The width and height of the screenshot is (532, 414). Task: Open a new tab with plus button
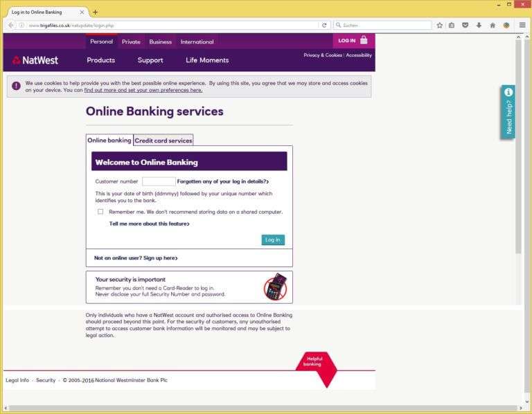(96, 12)
